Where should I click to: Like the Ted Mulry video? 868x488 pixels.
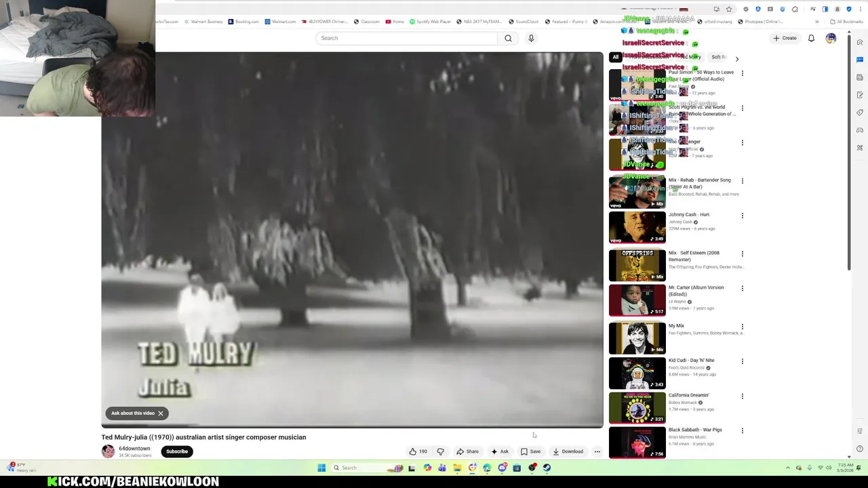(418, 451)
